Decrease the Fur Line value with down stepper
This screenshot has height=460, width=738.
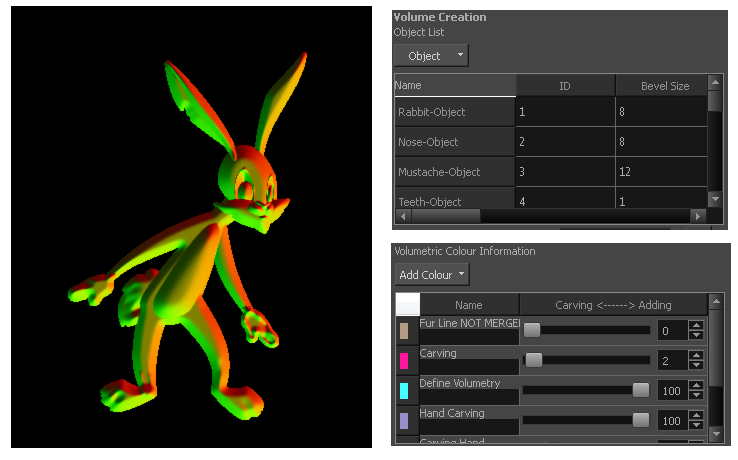coord(696,335)
